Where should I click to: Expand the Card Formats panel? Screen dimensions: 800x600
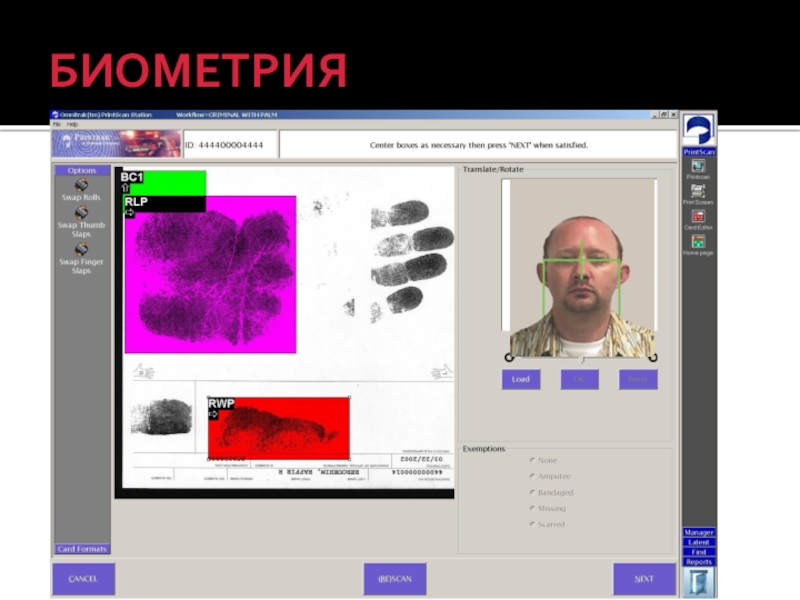pyautogui.click(x=82, y=549)
